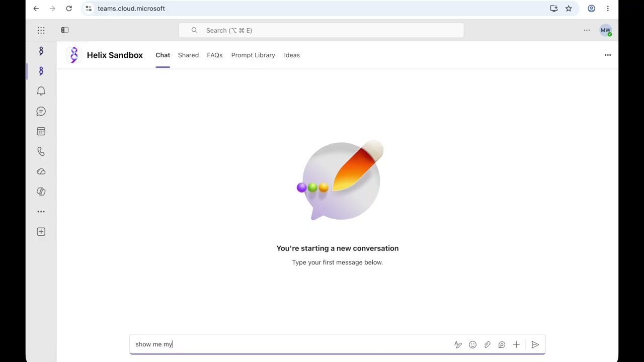The height and width of the screenshot is (362, 644).
Task: Show more apps ellipsis in rail
Action: coord(41,212)
